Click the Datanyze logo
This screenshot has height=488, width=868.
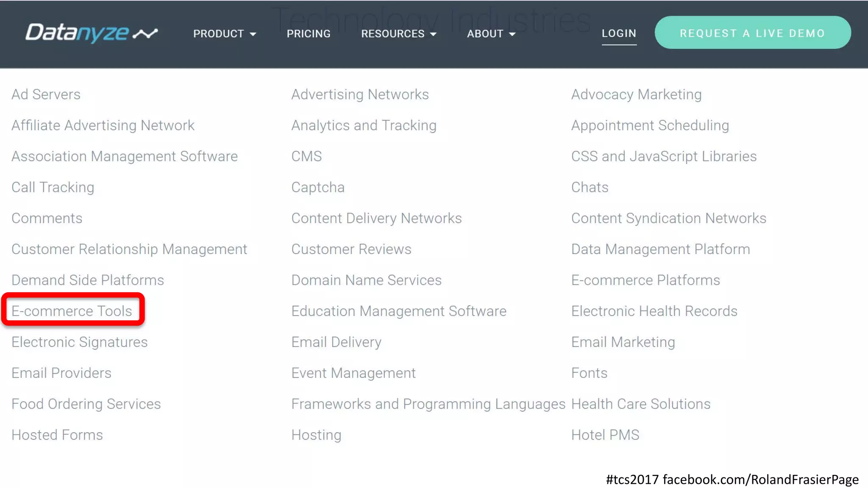[x=91, y=33]
